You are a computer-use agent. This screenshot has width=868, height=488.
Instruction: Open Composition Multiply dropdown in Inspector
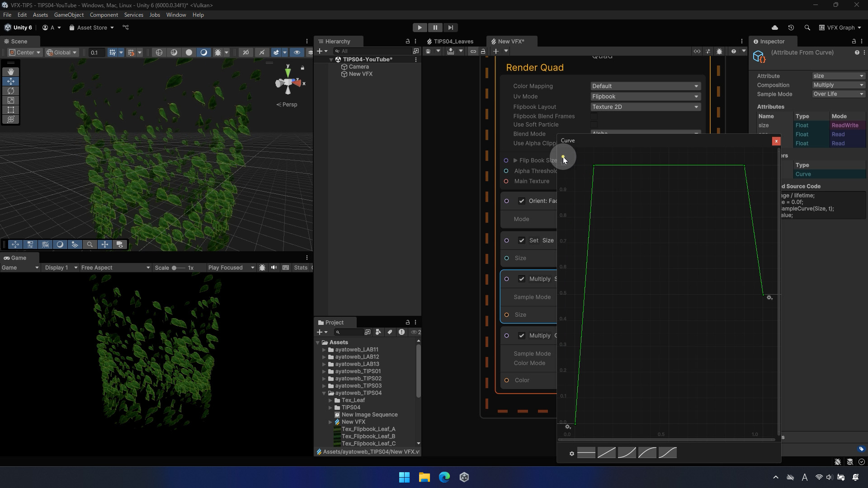(838, 85)
